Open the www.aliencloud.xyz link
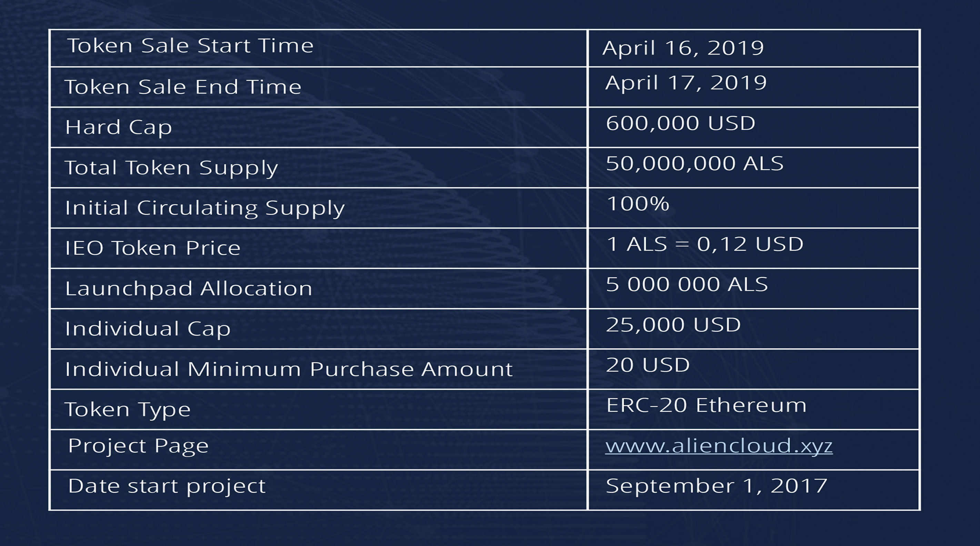The width and height of the screenshot is (980, 546). (719, 446)
